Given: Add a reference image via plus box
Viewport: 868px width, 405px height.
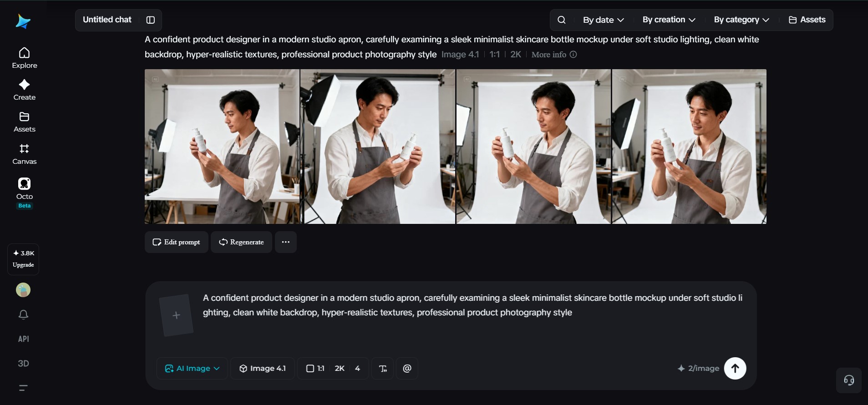Looking at the screenshot, I should 176,315.
